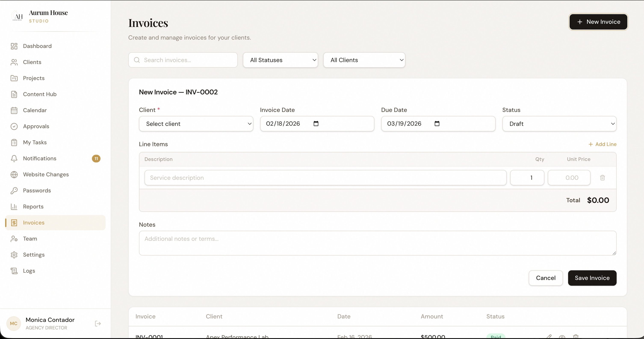Click the New Invoice button
This screenshot has height=339, width=644.
tap(598, 22)
